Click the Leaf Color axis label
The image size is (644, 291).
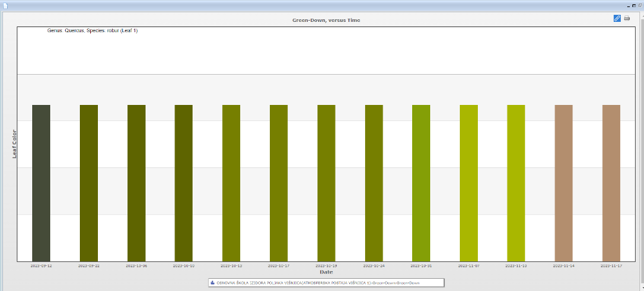(14, 144)
